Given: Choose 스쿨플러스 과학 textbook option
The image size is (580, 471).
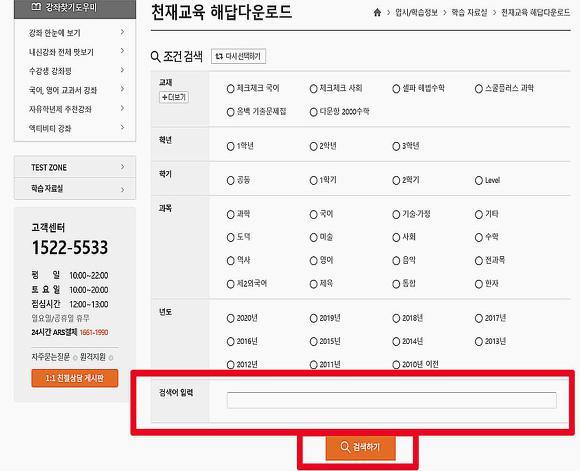Looking at the screenshot, I should pos(479,89).
